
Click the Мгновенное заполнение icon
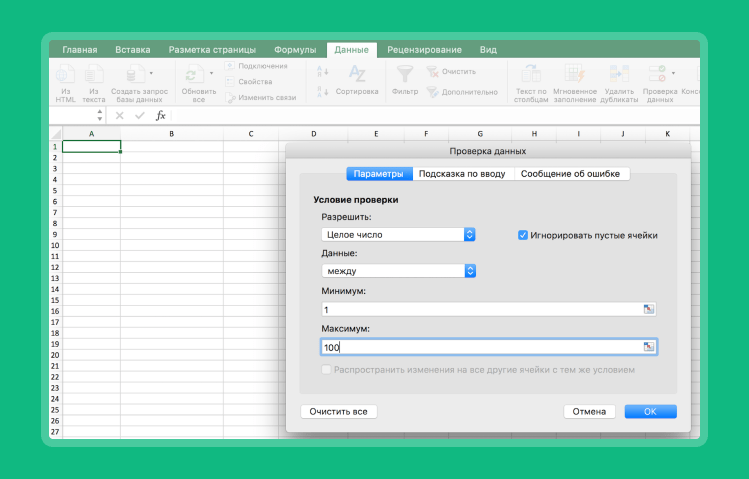click(x=574, y=74)
